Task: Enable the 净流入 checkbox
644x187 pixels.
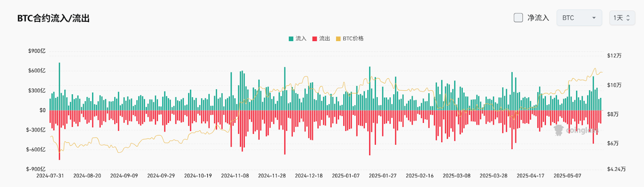Action: pyautogui.click(x=518, y=18)
